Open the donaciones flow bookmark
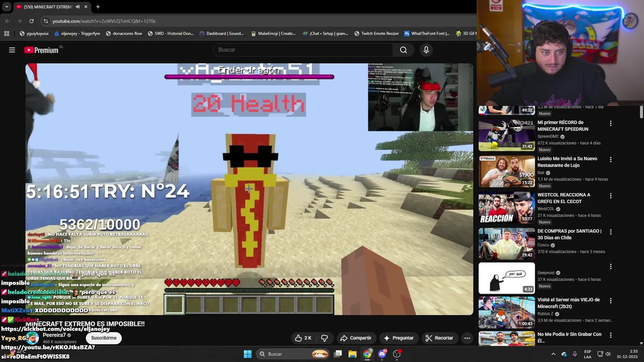The height and width of the screenshot is (362, 644). pyautogui.click(x=124, y=34)
